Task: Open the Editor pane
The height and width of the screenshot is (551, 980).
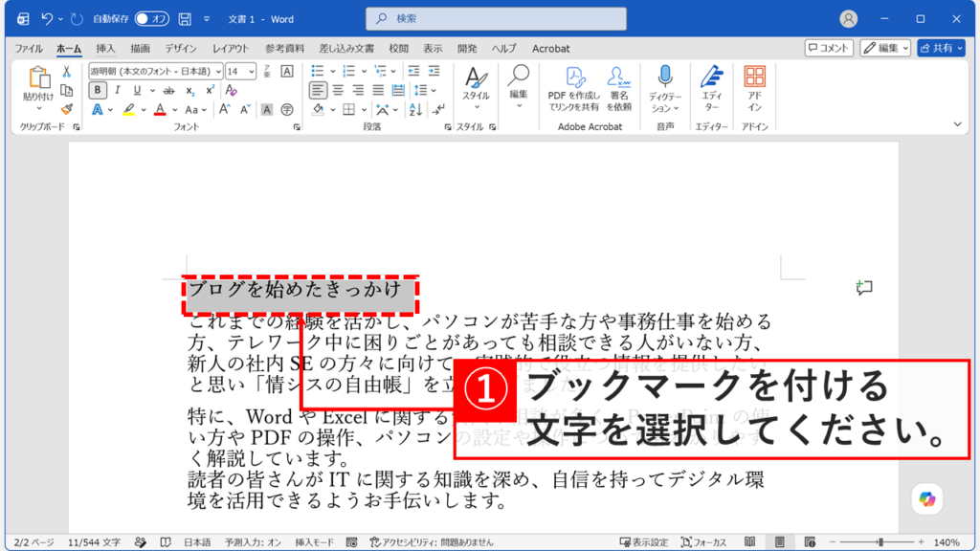Action: point(711,89)
